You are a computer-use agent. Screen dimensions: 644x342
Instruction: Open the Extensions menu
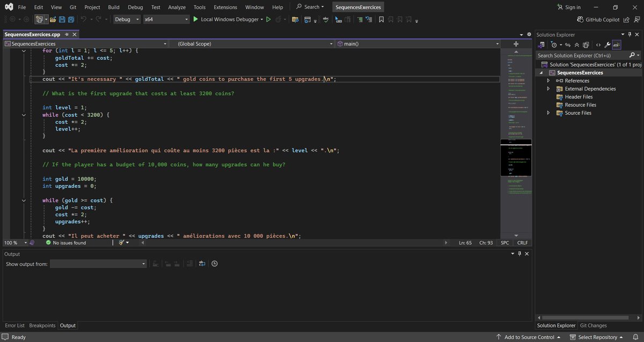tap(225, 8)
